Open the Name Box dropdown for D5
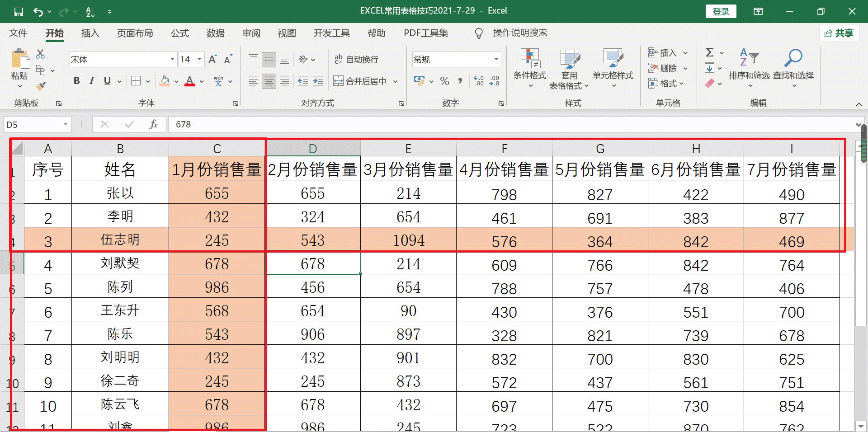This screenshot has height=432, width=868. point(65,124)
